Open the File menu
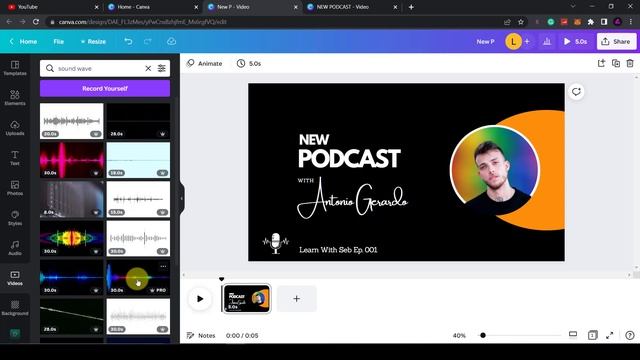 (58, 42)
